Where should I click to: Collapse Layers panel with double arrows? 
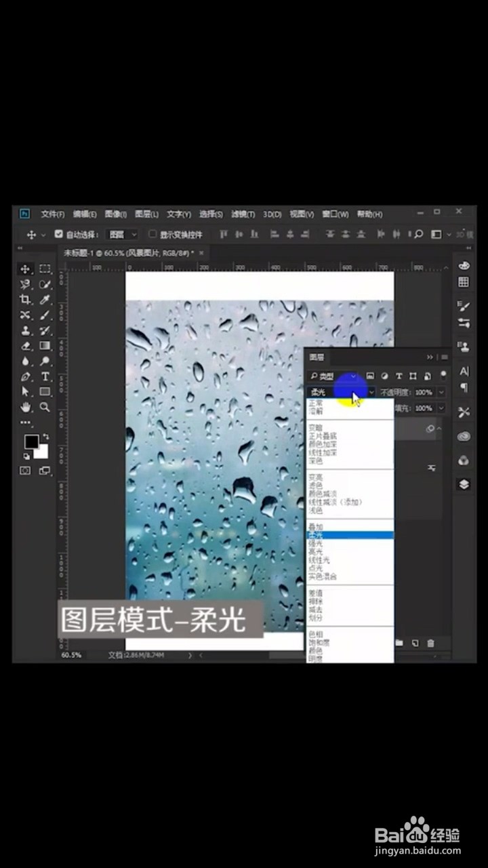pos(430,357)
